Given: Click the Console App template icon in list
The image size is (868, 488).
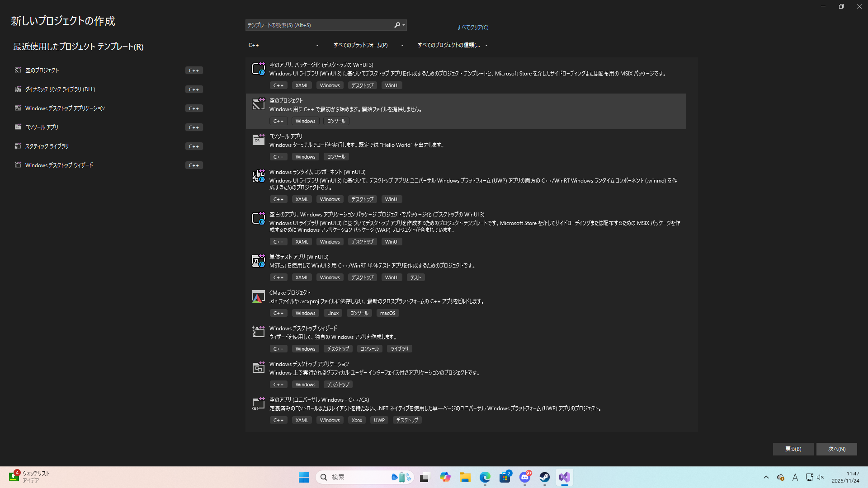Looking at the screenshot, I should pos(258,140).
